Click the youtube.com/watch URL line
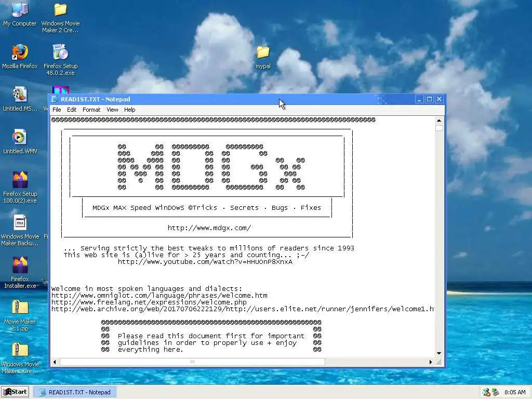 pyautogui.click(x=205, y=262)
